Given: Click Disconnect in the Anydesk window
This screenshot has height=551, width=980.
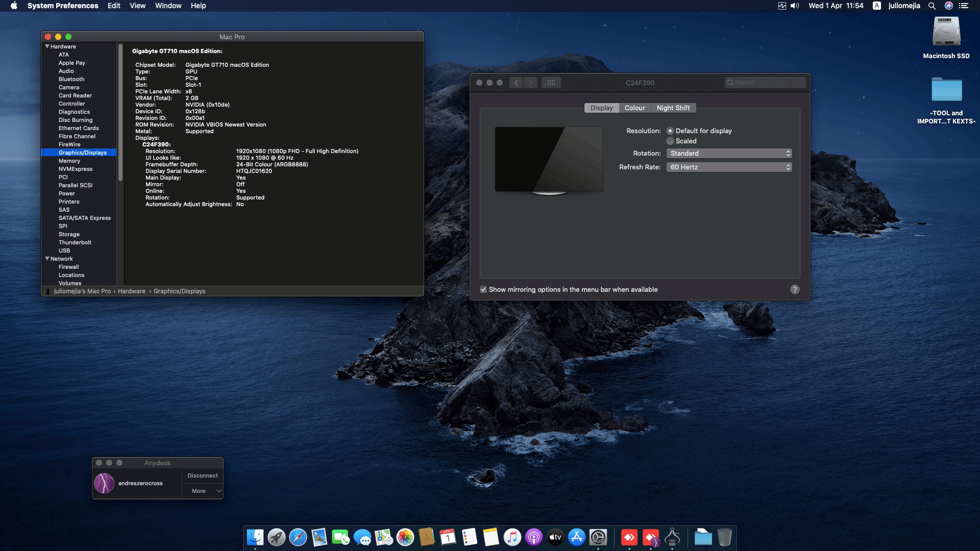Looking at the screenshot, I should (x=202, y=475).
